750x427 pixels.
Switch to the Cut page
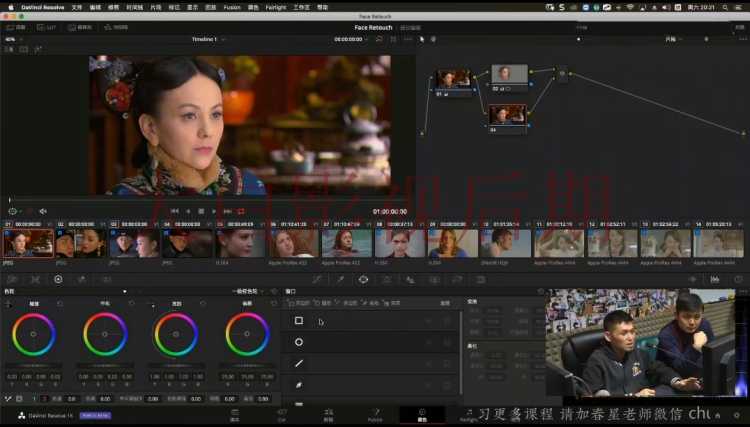[x=282, y=414]
